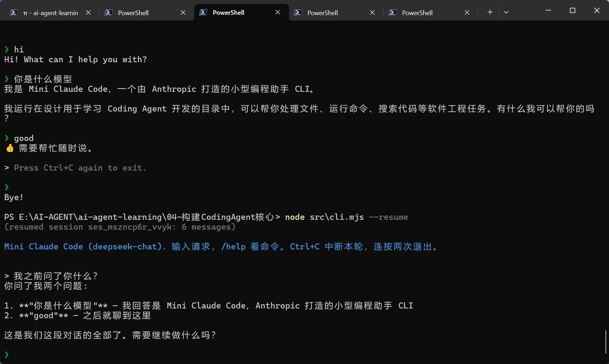This screenshot has width=609, height=364.
Task: Click list item 2 containing "good"
Action: pyautogui.click(x=77, y=315)
